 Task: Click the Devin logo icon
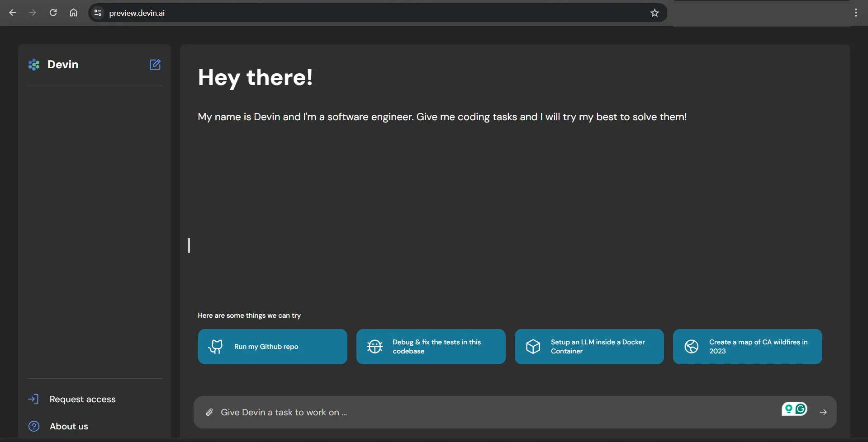coord(34,65)
